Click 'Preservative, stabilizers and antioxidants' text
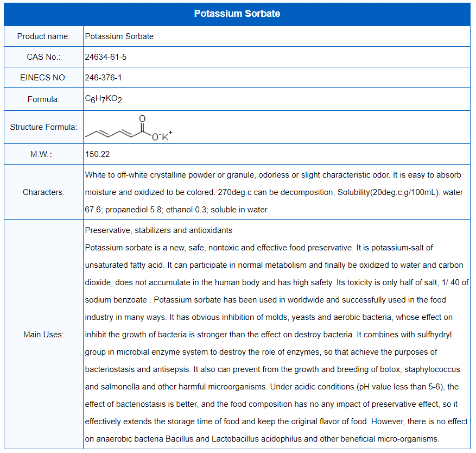The width and height of the screenshot is (476, 453). tap(158, 230)
